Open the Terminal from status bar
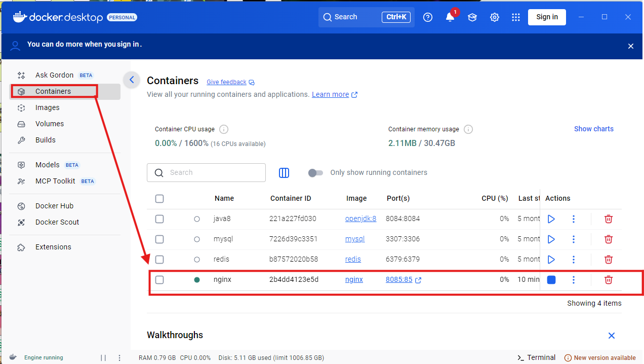 point(537,357)
